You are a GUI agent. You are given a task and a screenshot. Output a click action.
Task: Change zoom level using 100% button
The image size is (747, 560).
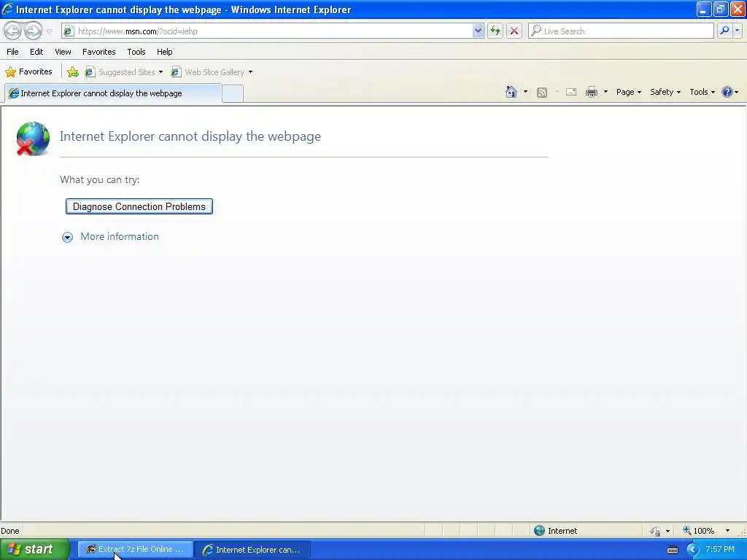(x=698, y=531)
